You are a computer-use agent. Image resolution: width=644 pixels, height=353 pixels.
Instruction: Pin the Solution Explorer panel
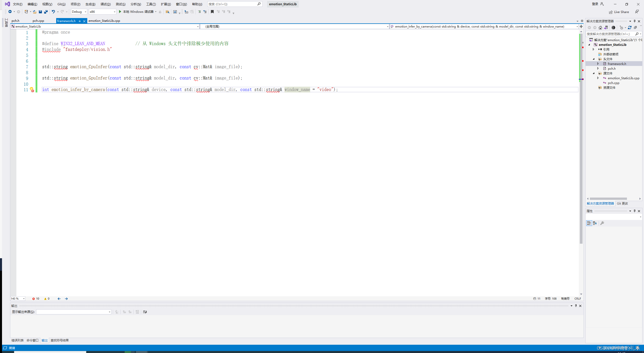[x=634, y=21]
